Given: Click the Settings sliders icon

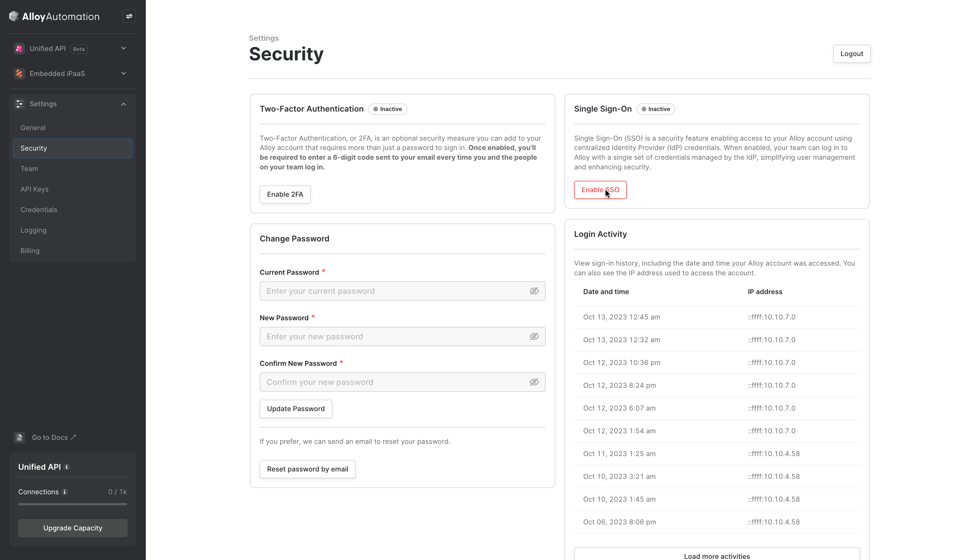Looking at the screenshot, I should pos(19,104).
